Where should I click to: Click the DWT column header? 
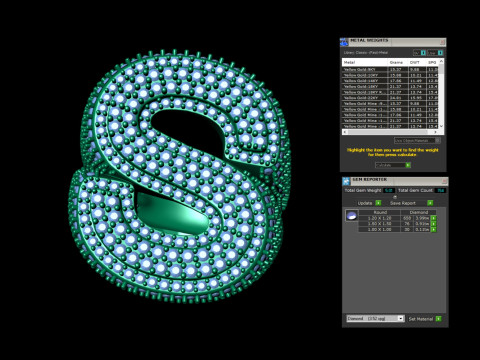tap(417, 62)
